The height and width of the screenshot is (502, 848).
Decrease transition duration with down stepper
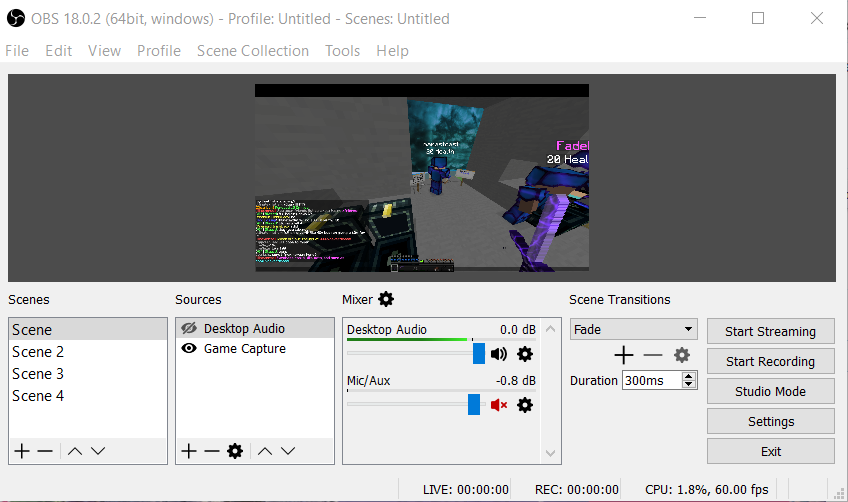pos(688,384)
